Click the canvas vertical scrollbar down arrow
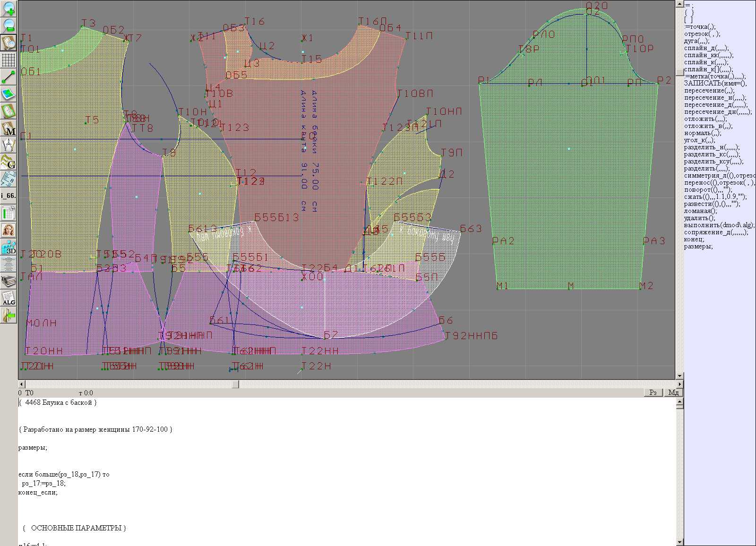Image resolution: width=756 pixels, height=546 pixels. (x=679, y=375)
